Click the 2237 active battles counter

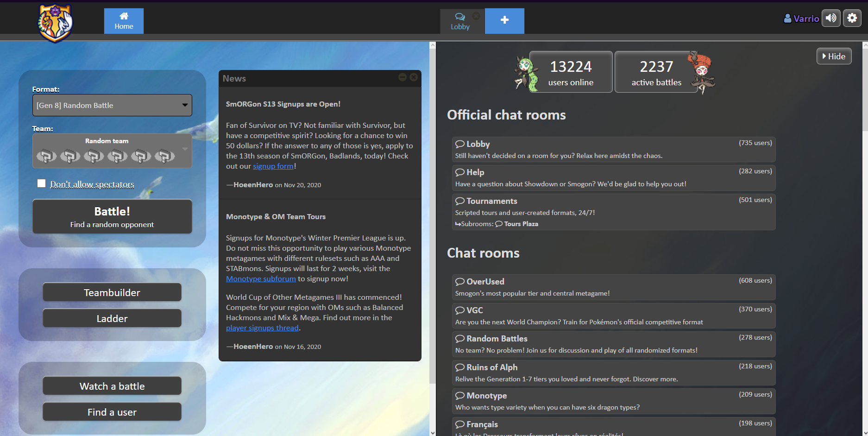[656, 72]
